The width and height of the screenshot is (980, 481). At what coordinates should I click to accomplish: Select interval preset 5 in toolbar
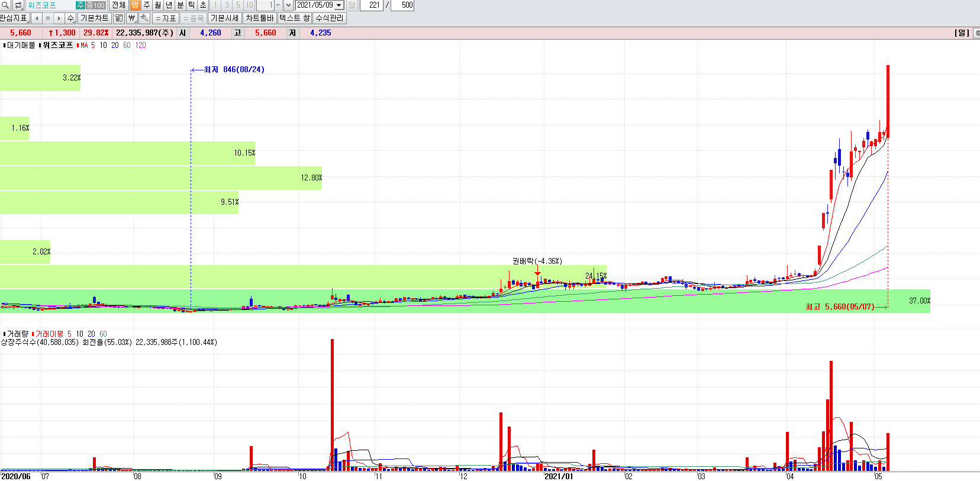coord(238,5)
